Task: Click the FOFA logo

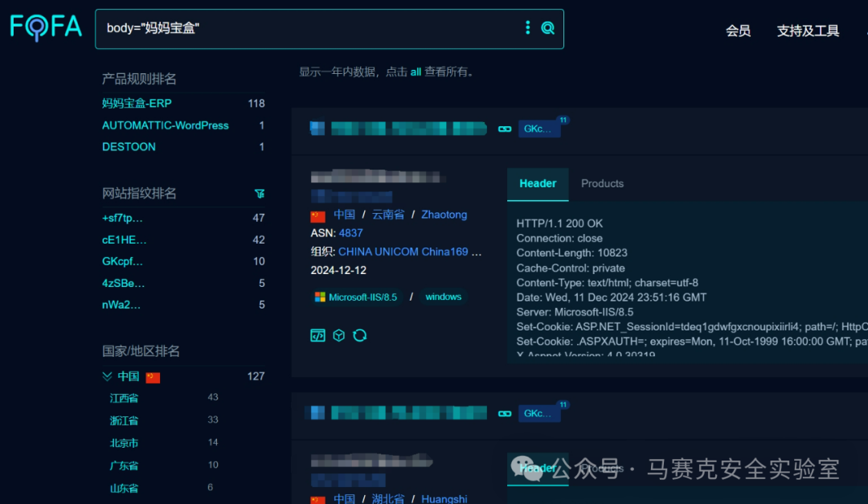Action: [46, 27]
